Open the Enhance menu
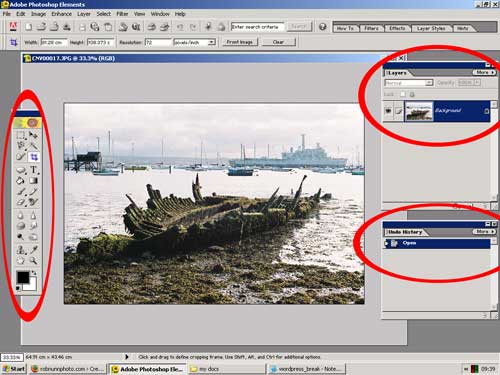 [61, 14]
